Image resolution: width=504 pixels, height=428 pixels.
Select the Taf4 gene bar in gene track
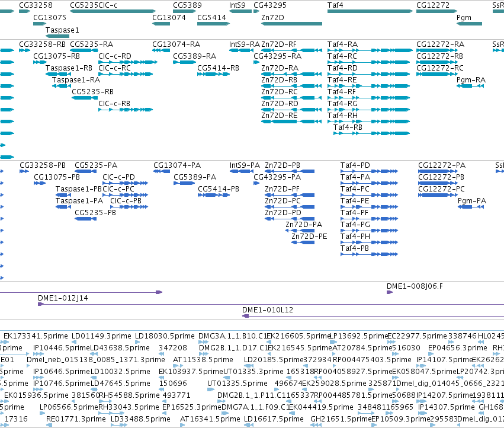(x=370, y=11)
